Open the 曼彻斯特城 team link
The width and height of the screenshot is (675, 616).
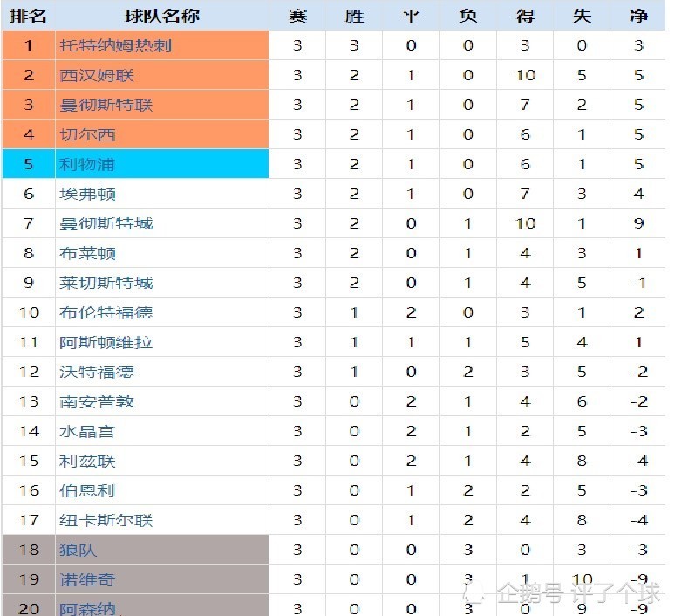106,223
